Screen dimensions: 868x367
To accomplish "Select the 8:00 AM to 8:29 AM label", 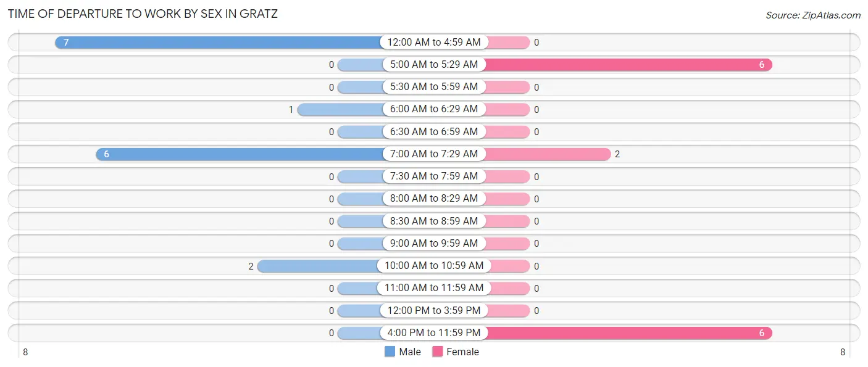I will coord(434,199).
